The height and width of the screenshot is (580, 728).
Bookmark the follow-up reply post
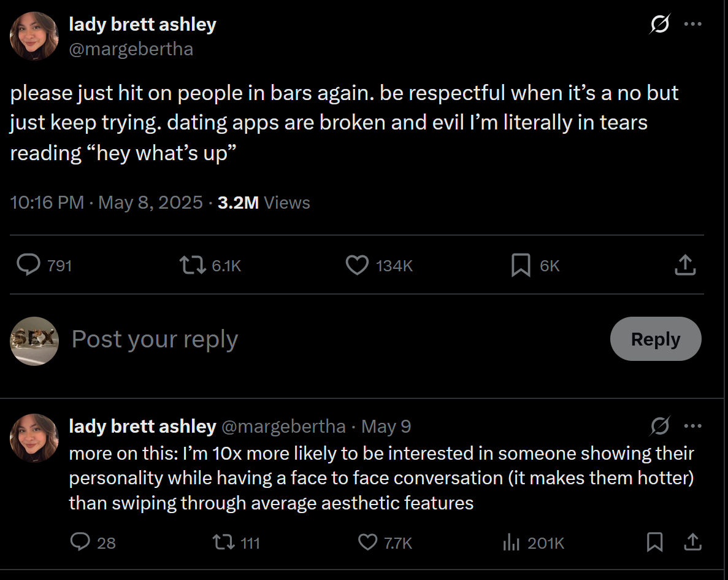click(x=655, y=542)
